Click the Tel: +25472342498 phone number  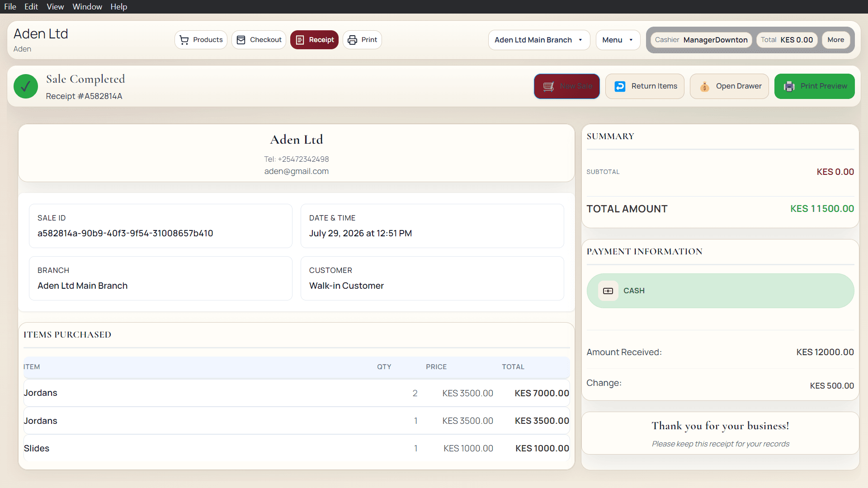(x=297, y=159)
